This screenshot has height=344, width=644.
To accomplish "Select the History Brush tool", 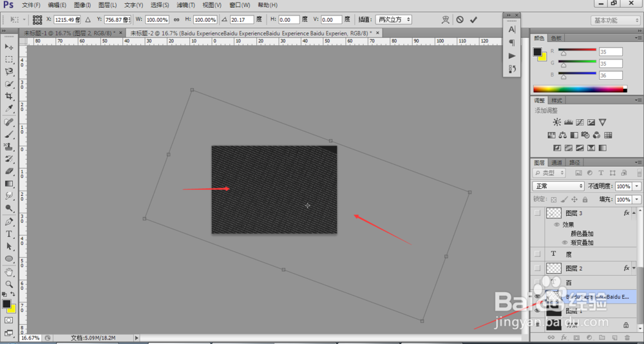I will click(9, 158).
